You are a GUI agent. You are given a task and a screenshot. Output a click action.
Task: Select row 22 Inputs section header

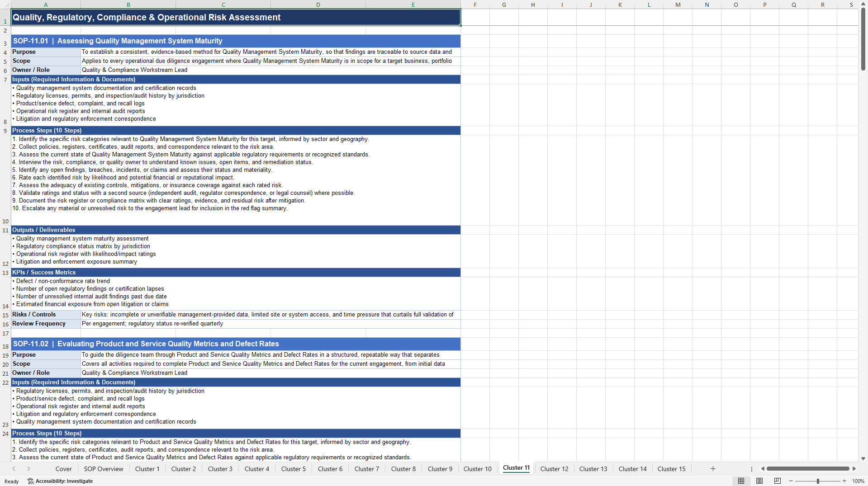(x=236, y=382)
